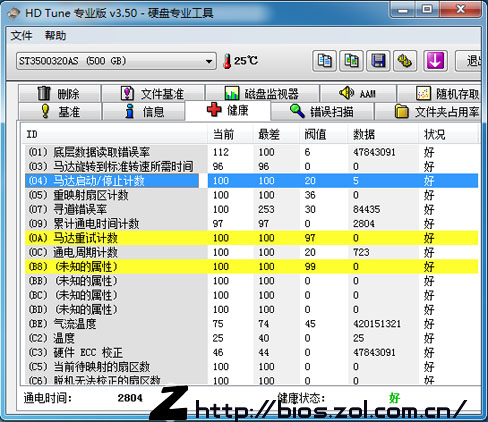Close the HD Tune window
The width and height of the screenshot is (488, 422).
click(461, 9)
